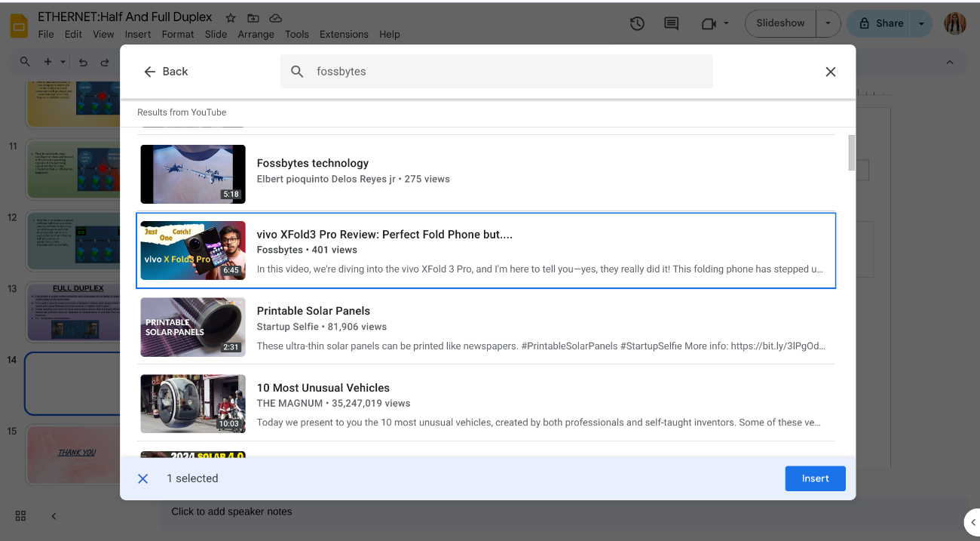Redo the last action
The height and width of the screenshot is (541, 980).
tap(104, 62)
